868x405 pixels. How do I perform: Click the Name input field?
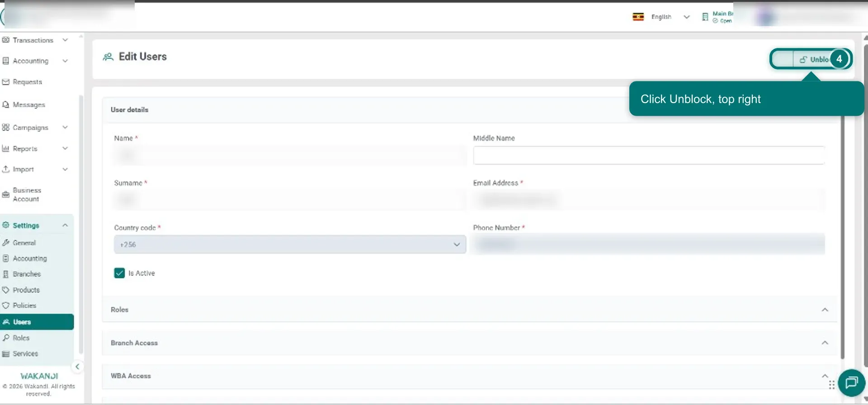[290, 155]
